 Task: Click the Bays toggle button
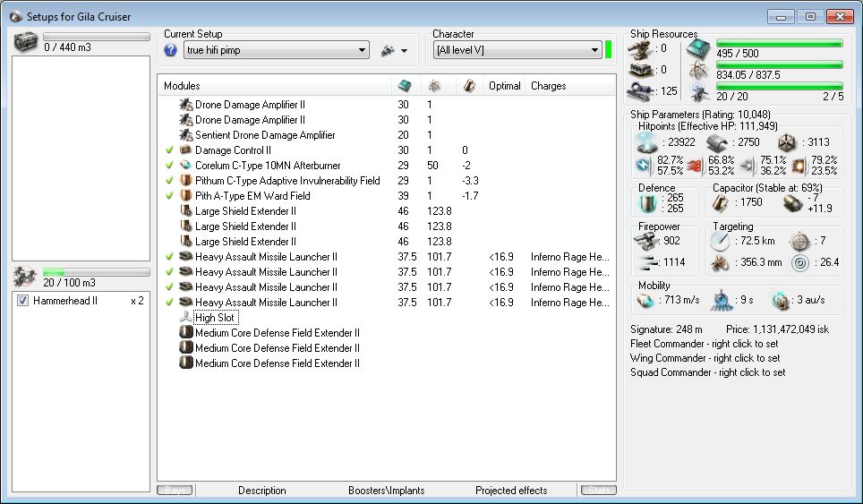pos(175,490)
